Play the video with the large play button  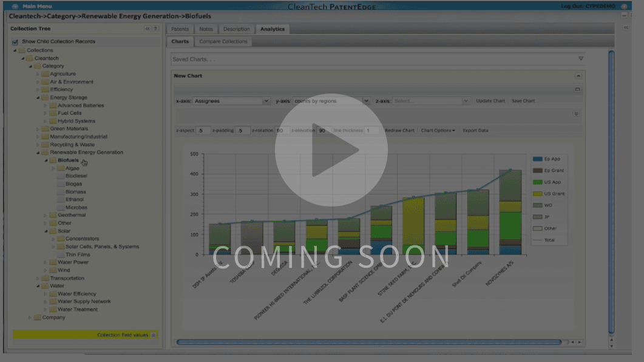pyautogui.click(x=331, y=150)
